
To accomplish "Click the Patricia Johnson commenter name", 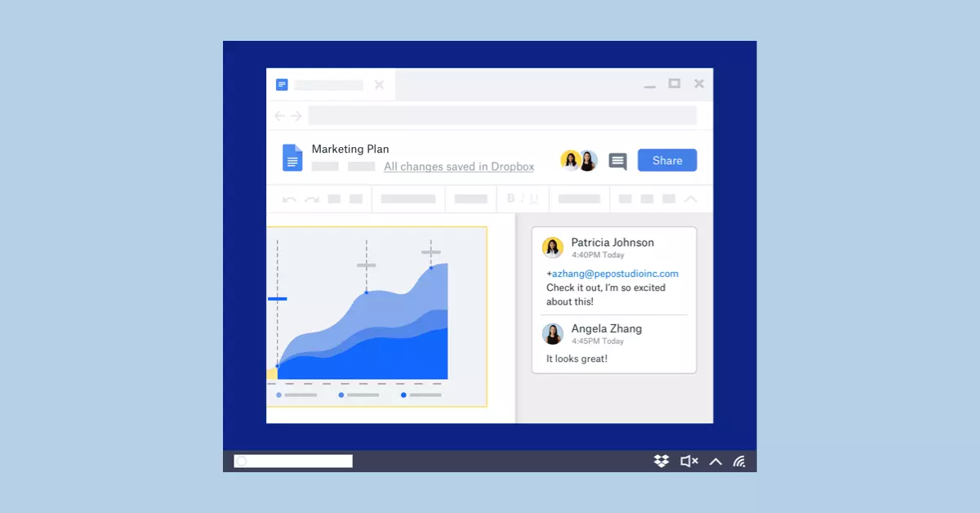I will point(612,243).
